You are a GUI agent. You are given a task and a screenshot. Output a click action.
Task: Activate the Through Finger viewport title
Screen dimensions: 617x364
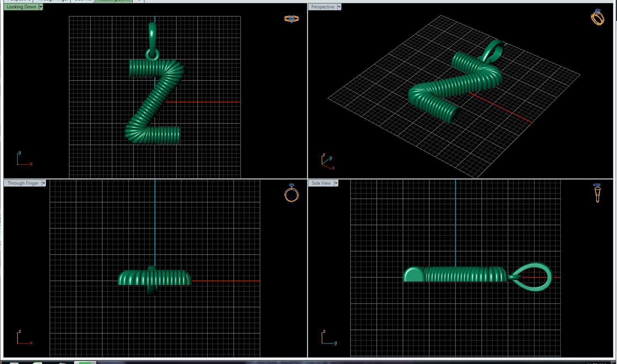click(23, 183)
